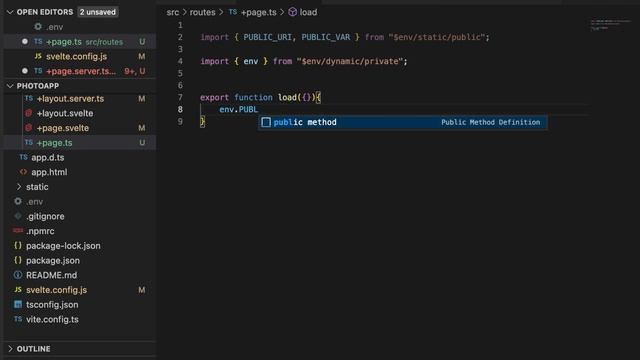Open vite.config.ts file
The height and width of the screenshot is (360, 640).
pos(52,319)
